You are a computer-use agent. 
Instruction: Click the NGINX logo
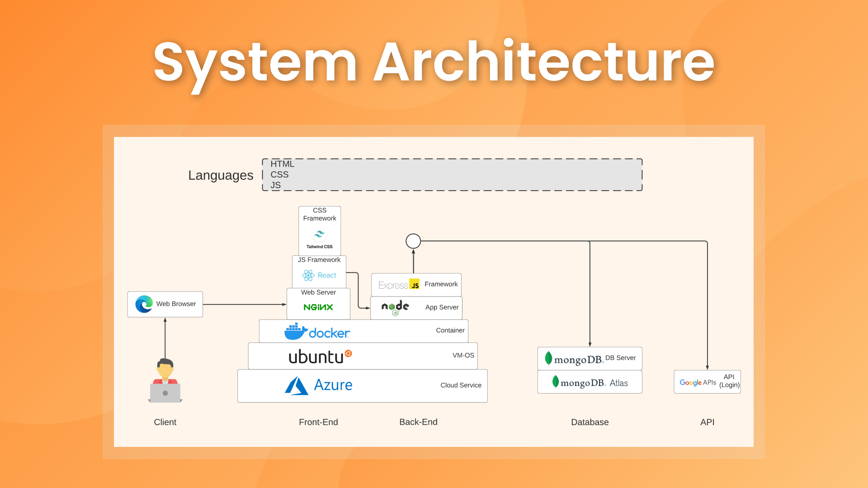(318, 307)
